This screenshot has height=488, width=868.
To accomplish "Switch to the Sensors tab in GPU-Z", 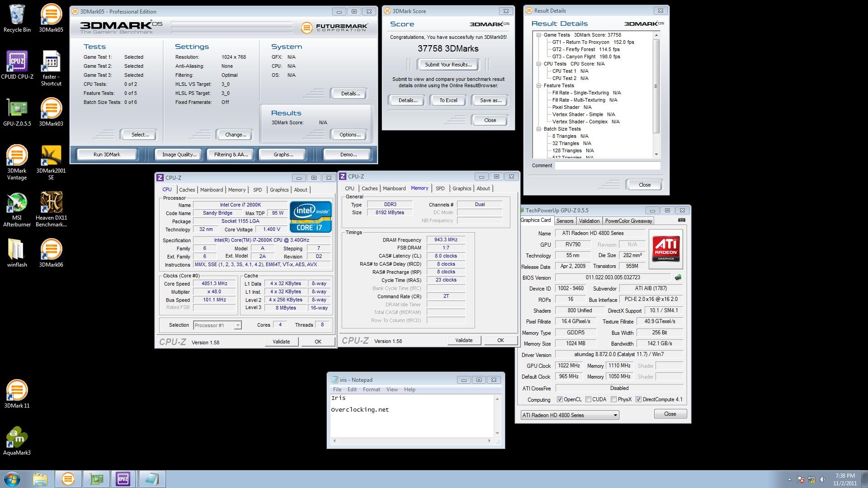I will click(565, 221).
